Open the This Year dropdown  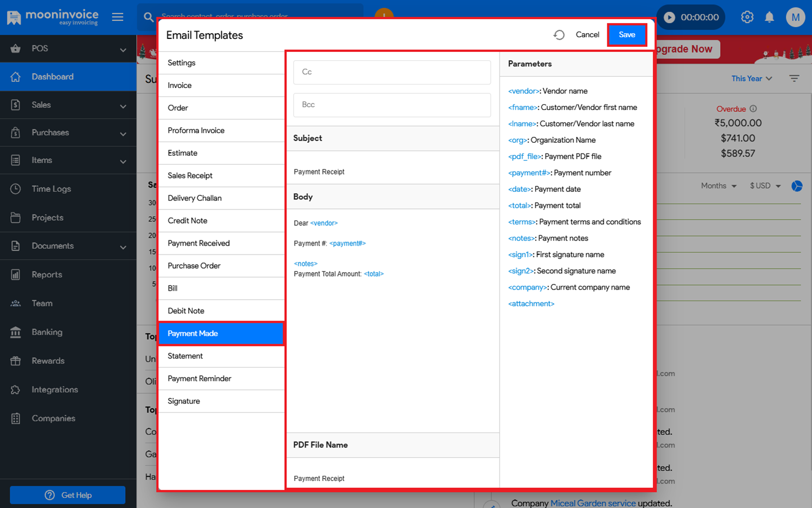(x=751, y=78)
